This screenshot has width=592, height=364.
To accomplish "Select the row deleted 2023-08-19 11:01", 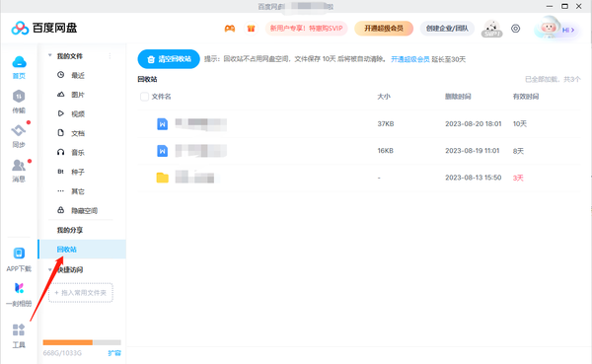I will pyautogui.click(x=359, y=151).
